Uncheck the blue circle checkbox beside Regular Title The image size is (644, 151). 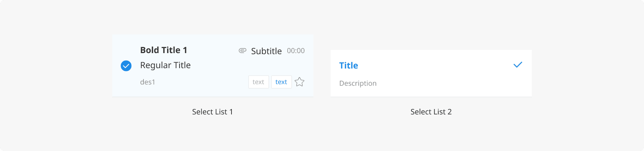click(x=126, y=66)
